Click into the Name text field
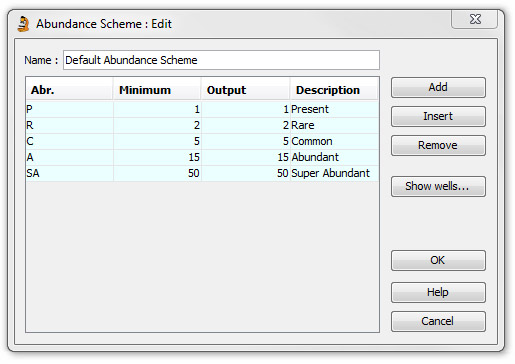Screen dimensions: 515x364 coord(221,60)
